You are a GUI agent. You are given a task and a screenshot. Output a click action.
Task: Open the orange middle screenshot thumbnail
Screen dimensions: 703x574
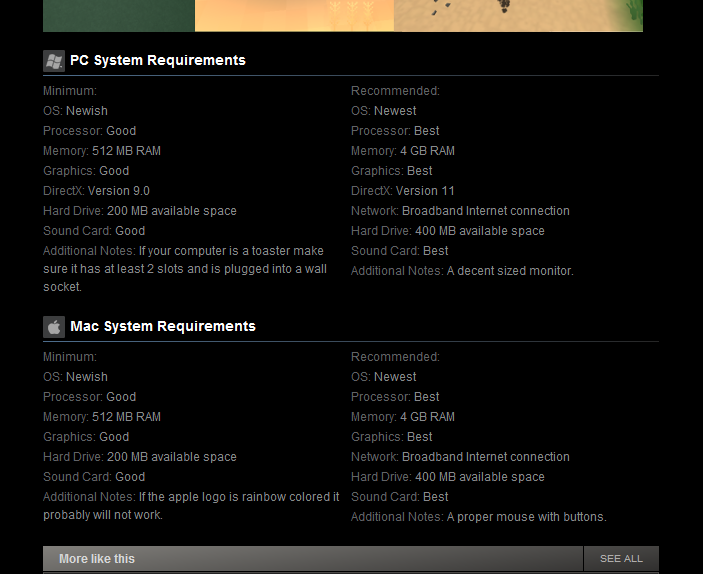[294, 15]
